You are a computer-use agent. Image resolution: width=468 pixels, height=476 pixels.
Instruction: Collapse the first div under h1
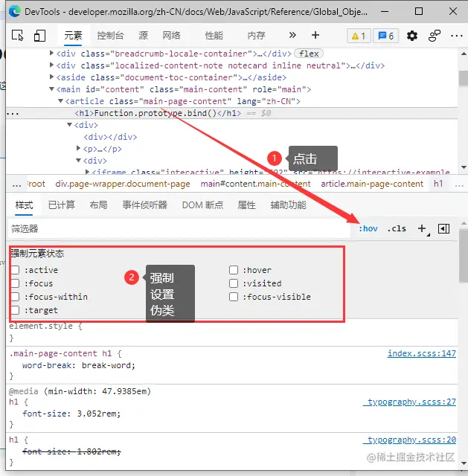69,124
